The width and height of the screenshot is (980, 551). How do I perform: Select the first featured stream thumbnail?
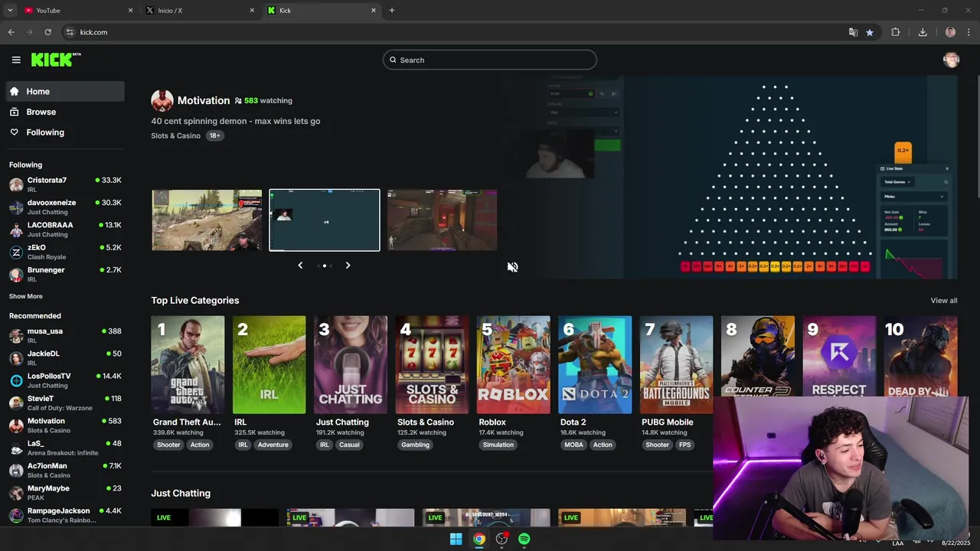[207, 220]
